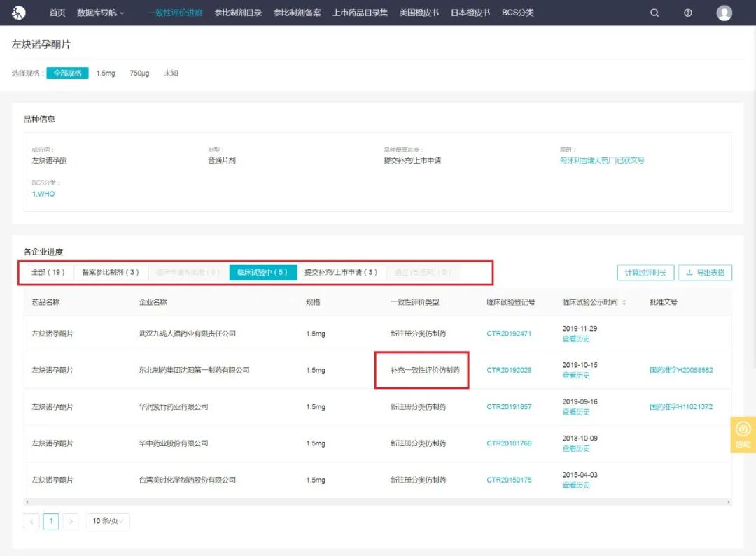Open 日本橙皮书 nav item
Viewport: 756px width, 556px height.
coord(470,13)
